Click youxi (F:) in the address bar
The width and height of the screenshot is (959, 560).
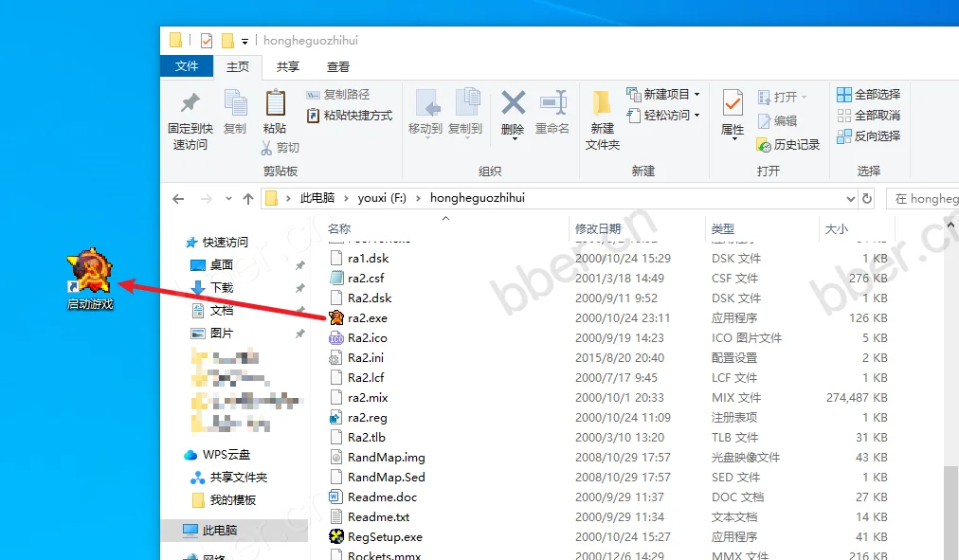[x=382, y=198]
